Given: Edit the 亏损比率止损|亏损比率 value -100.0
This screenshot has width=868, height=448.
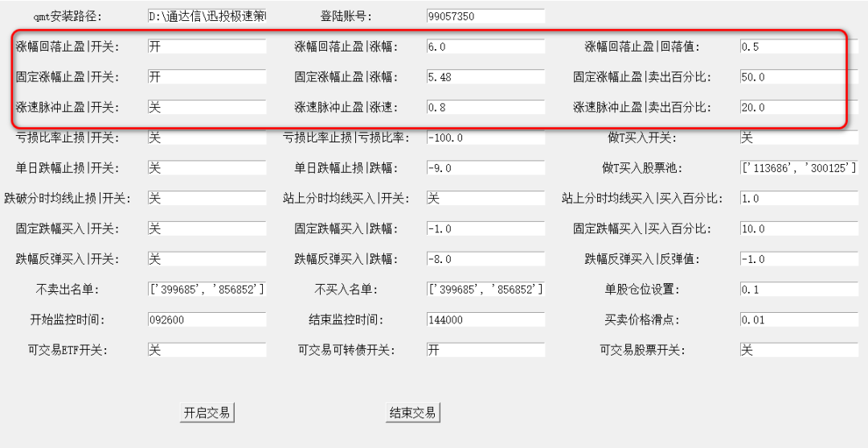Looking at the screenshot, I should pyautogui.click(x=486, y=138).
